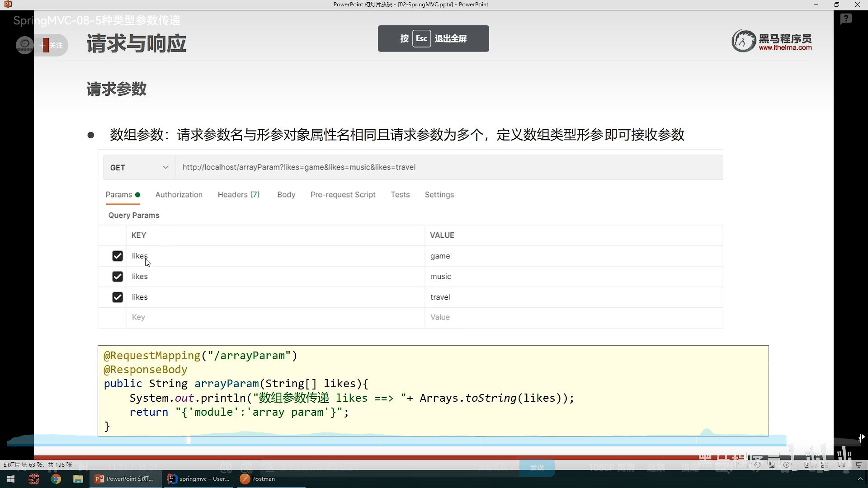Uncheck the likes row with value travel
This screenshot has width=868, height=488.
118,297
